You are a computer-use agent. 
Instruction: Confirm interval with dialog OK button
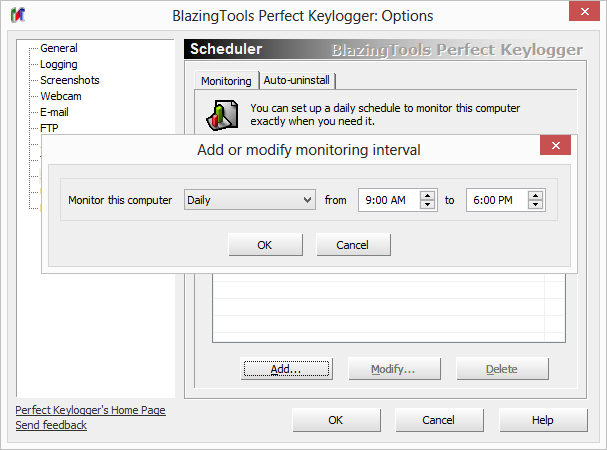[x=264, y=245]
